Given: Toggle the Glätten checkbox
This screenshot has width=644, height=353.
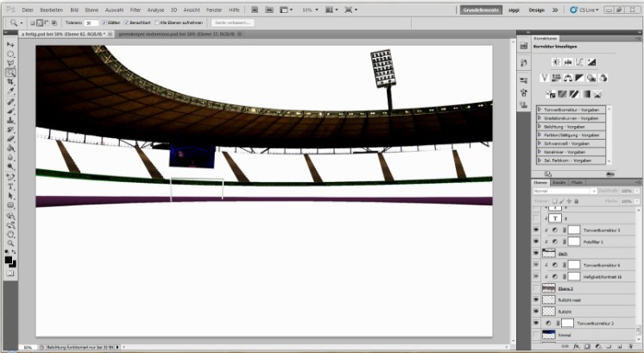Looking at the screenshot, I should click(105, 22).
